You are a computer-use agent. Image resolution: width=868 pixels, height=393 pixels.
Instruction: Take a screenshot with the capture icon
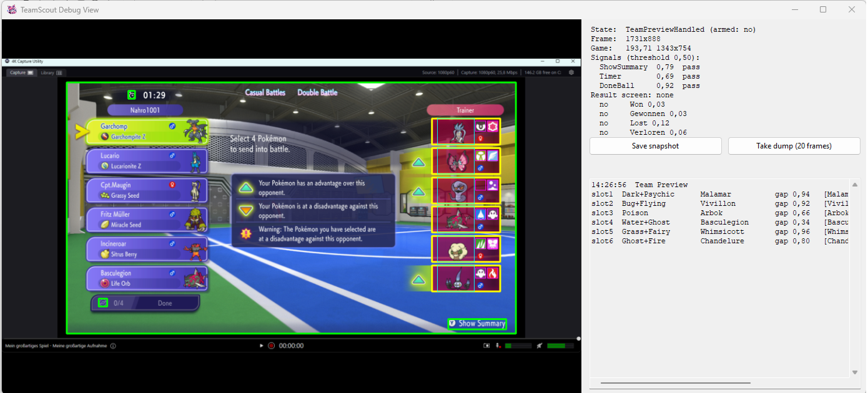tap(486, 346)
